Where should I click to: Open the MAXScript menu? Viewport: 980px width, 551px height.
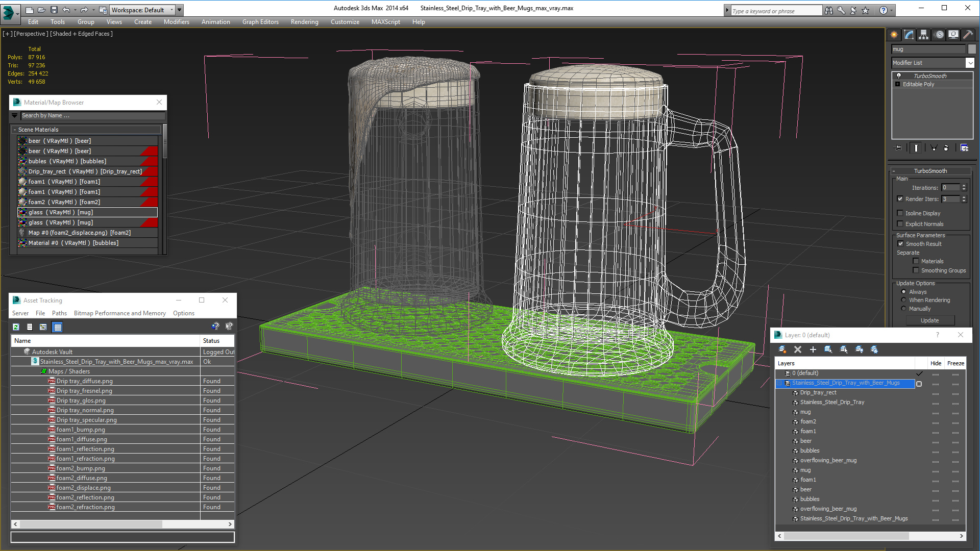pyautogui.click(x=385, y=22)
